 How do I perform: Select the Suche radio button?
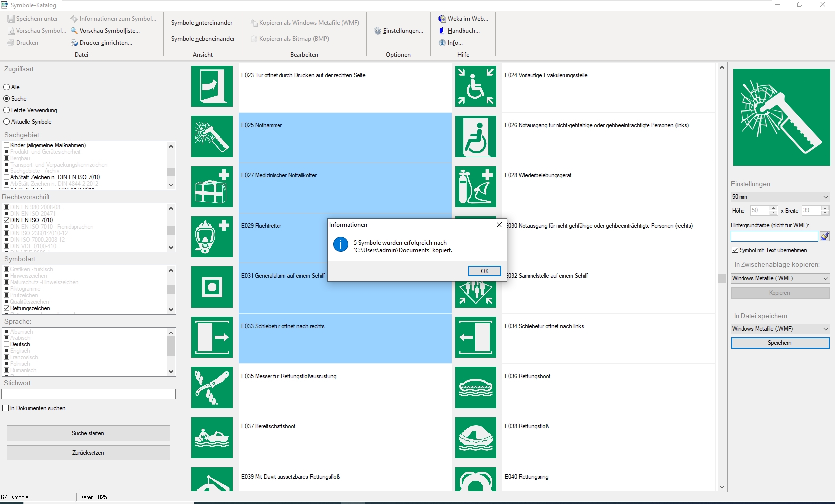point(7,99)
